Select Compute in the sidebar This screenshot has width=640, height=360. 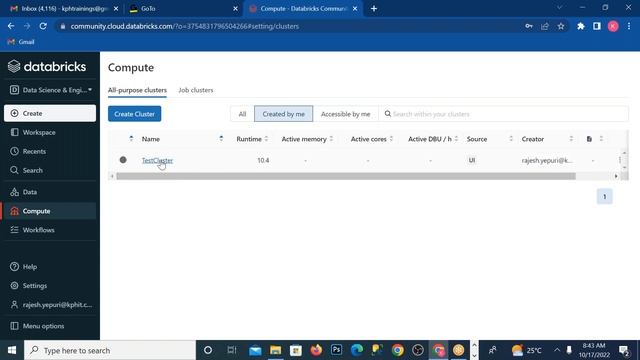click(x=50, y=211)
